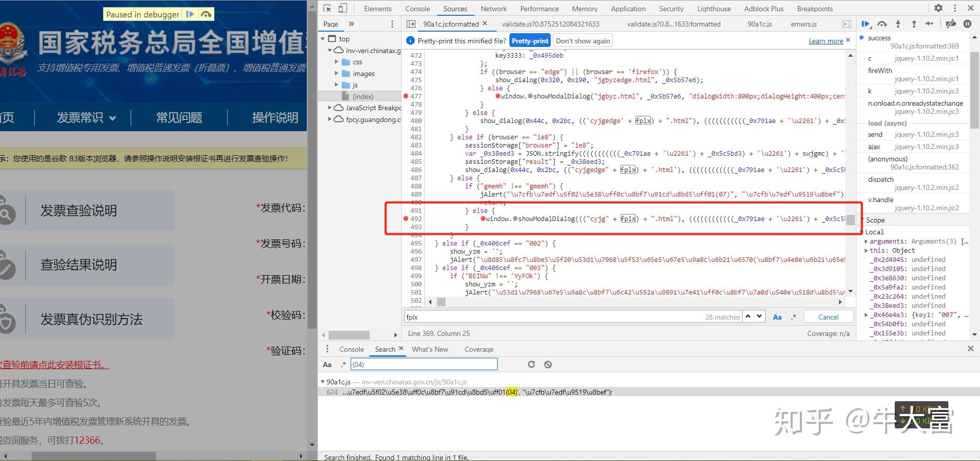Click the Pretty-print button
This screenshot has width=980, height=461.
pos(529,40)
